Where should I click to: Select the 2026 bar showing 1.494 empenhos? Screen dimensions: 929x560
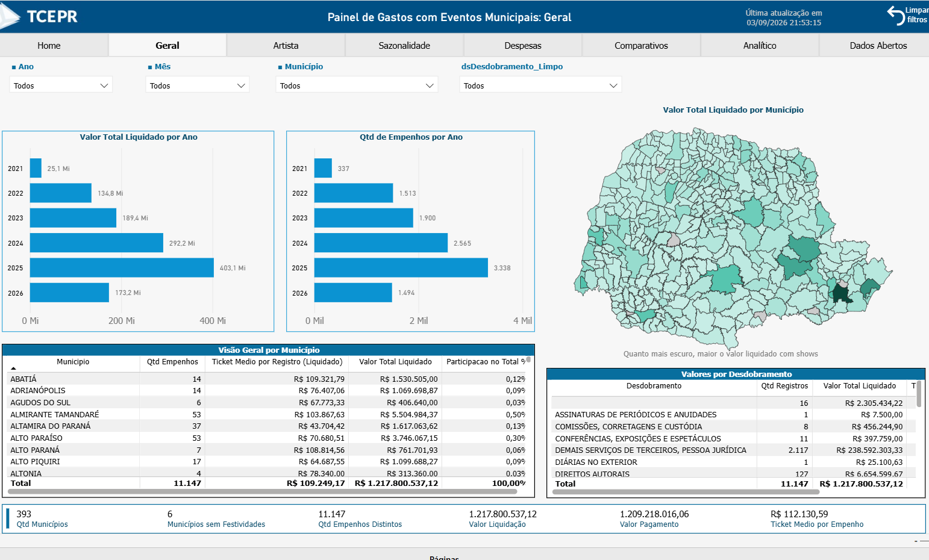[x=353, y=293]
